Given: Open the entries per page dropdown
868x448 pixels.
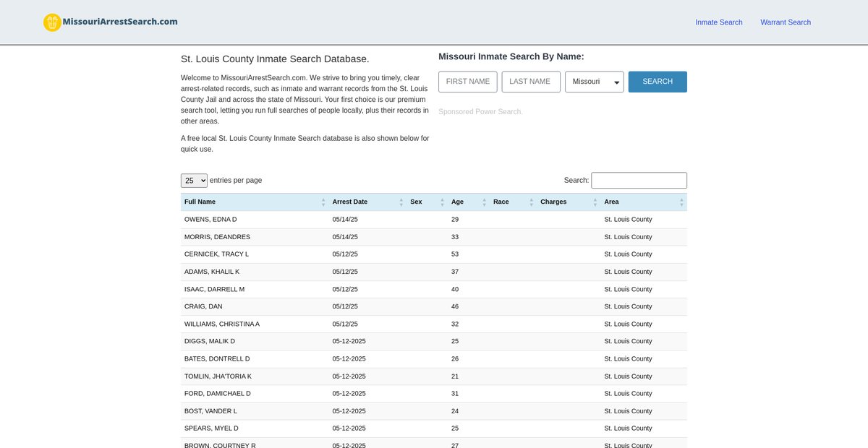Looking at the screenshot, I should coord(194,181).
